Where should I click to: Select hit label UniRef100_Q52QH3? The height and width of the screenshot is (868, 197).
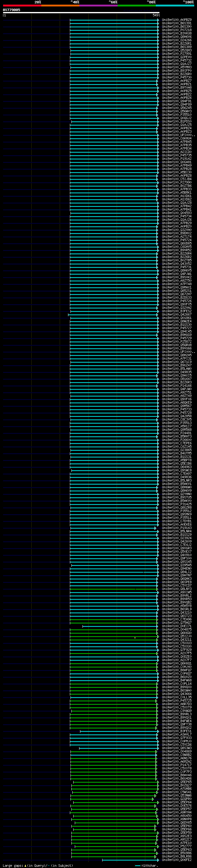click(176, 50)
